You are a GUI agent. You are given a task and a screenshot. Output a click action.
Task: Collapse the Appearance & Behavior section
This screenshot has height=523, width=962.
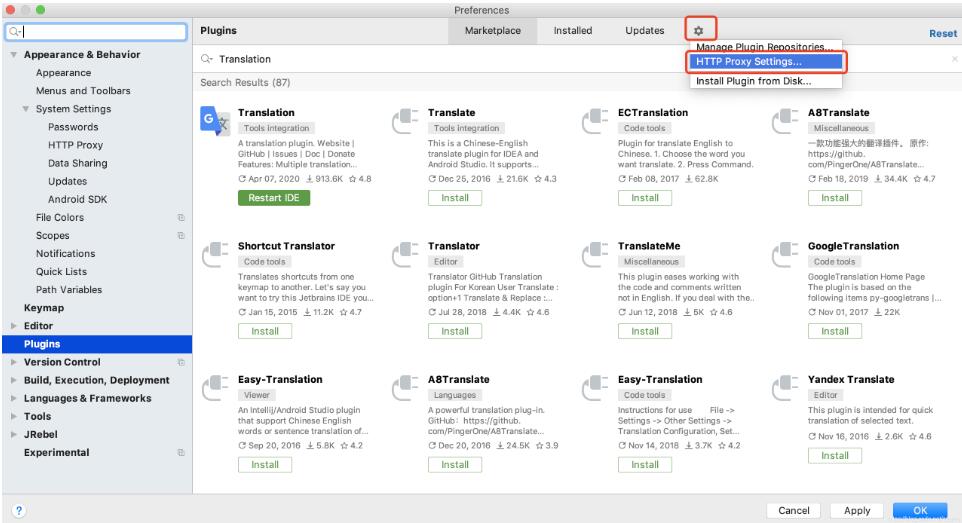click(x=14, y=55)
